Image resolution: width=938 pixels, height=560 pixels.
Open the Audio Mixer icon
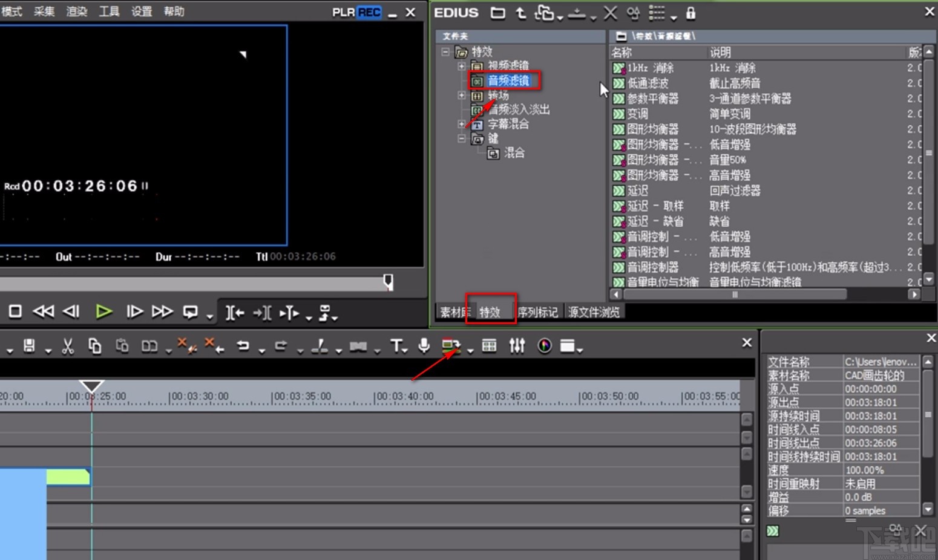pyautogui.click(x=516, y=345)
